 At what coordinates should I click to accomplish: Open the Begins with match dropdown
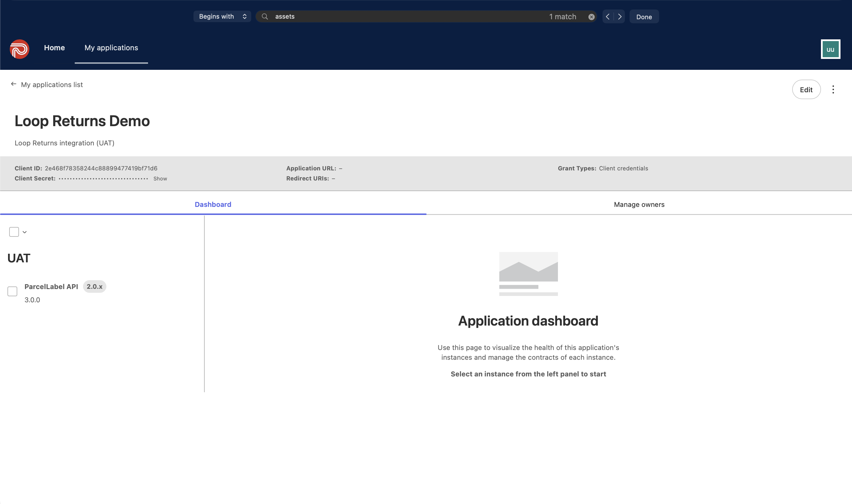tap(222, 17)
